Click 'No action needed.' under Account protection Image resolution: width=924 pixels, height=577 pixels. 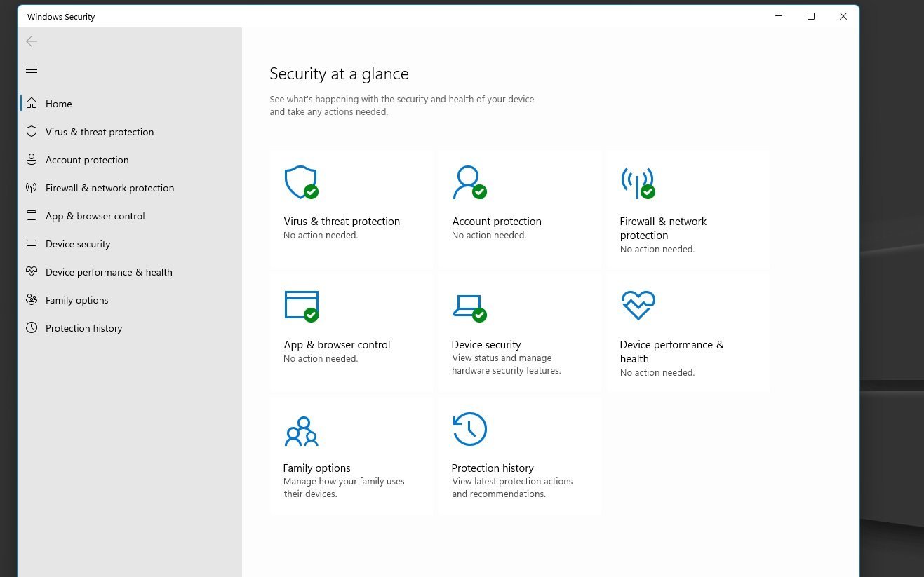tap(489, 236)
